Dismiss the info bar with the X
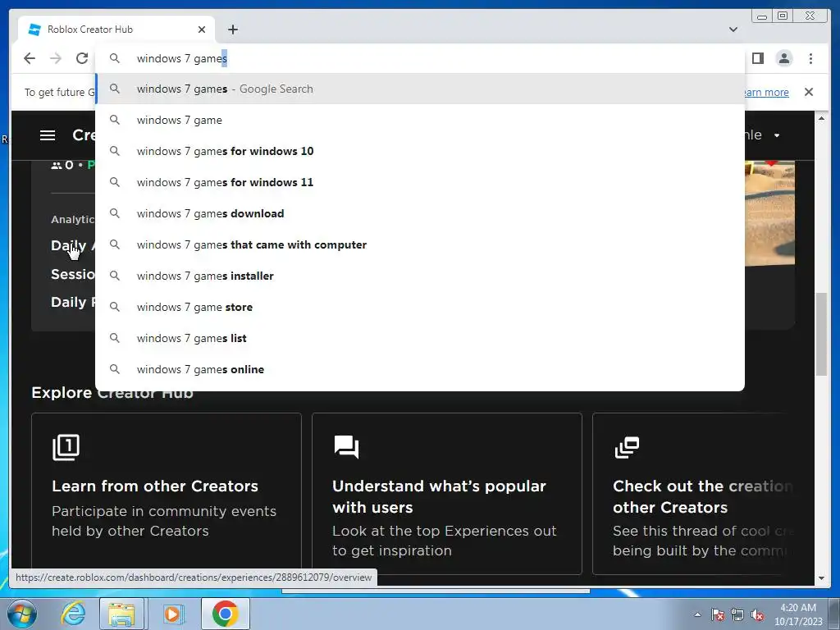Screen dimensions: 840x630 click(809, 92)
